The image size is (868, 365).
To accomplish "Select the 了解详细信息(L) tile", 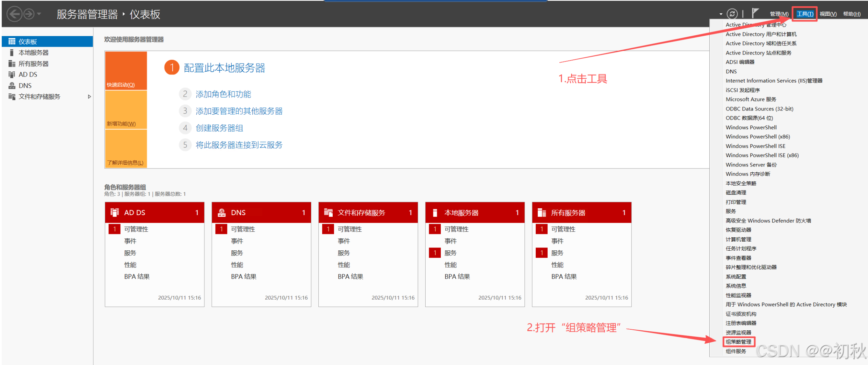I will click(x=126, y=149).
